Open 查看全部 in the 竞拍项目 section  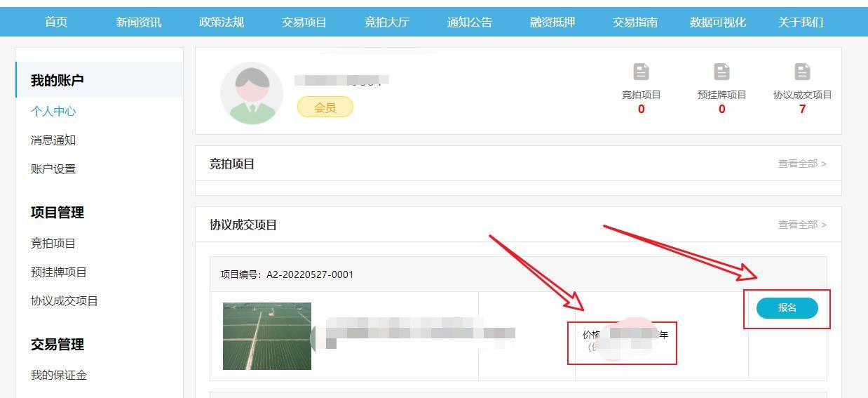coord(802,164)
